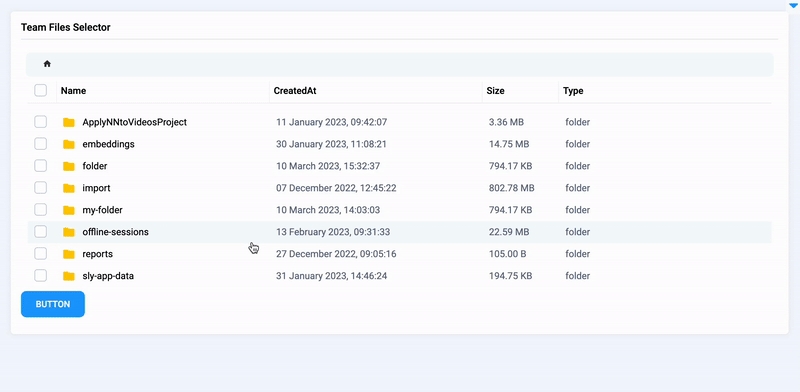Click the offline-sessions folder icon
Viewport: 800px width, 392px height.
tap(69, 232)
